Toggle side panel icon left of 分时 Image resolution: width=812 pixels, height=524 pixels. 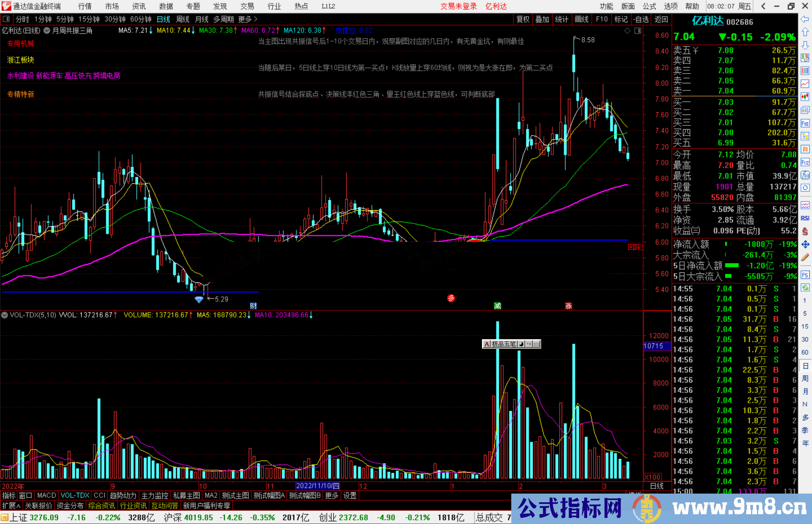click(6, 19)
